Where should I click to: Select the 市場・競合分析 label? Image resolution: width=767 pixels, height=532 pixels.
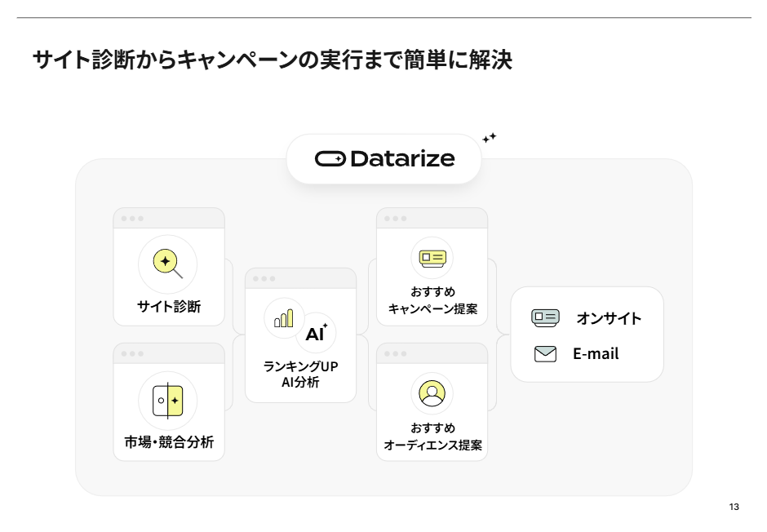coord(169,442)
